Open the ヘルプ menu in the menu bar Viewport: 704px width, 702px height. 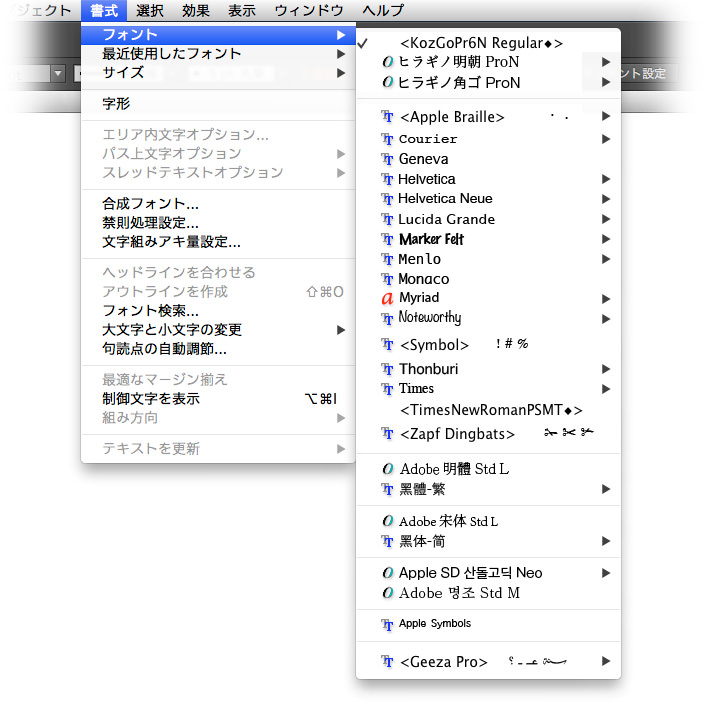[383, 10]
